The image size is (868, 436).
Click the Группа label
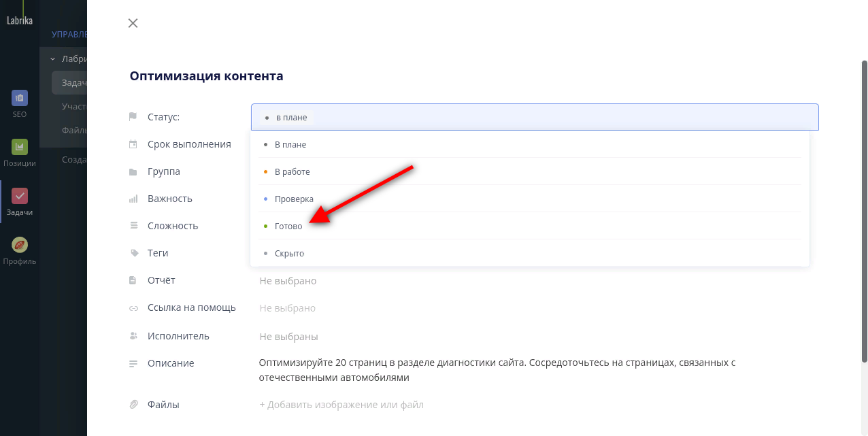tap(164, 171)
